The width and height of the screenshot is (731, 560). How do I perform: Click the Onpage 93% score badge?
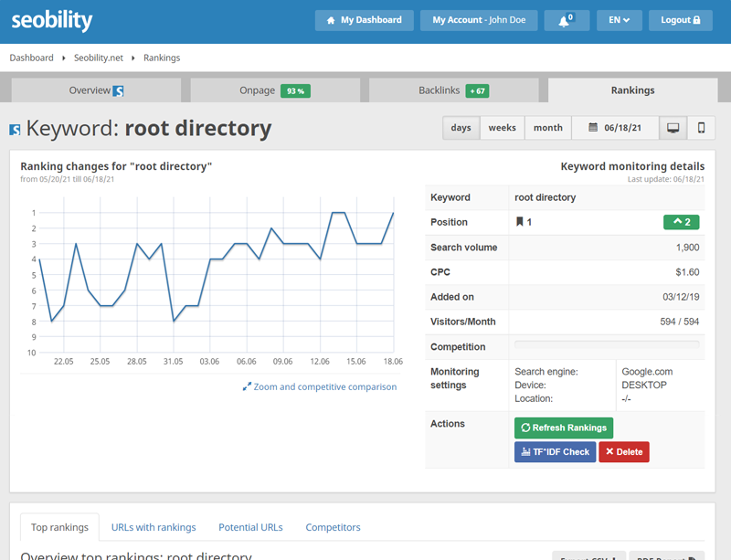point(294,91)
